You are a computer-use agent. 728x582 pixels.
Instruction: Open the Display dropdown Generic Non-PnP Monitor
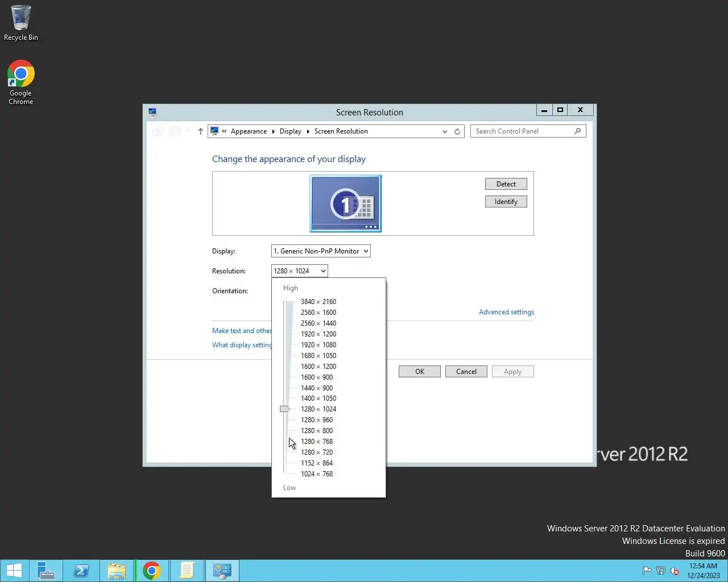point(321,251)
